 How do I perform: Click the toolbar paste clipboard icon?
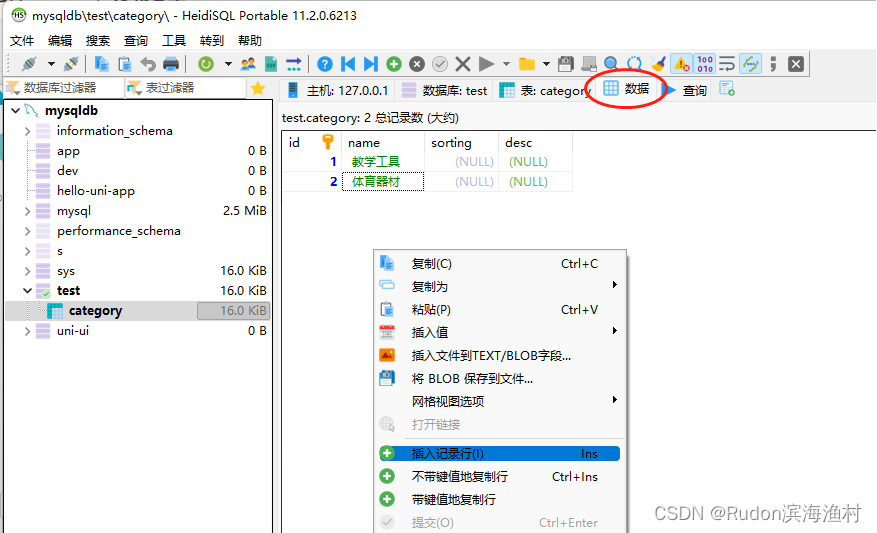tap(125, 64)
